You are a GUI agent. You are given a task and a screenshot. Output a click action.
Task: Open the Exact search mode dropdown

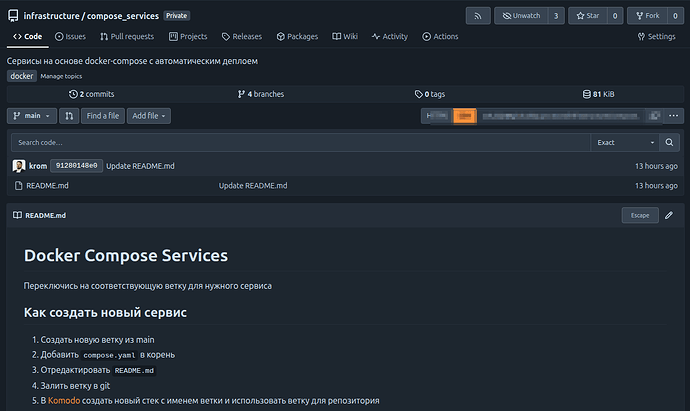point(625,143)
